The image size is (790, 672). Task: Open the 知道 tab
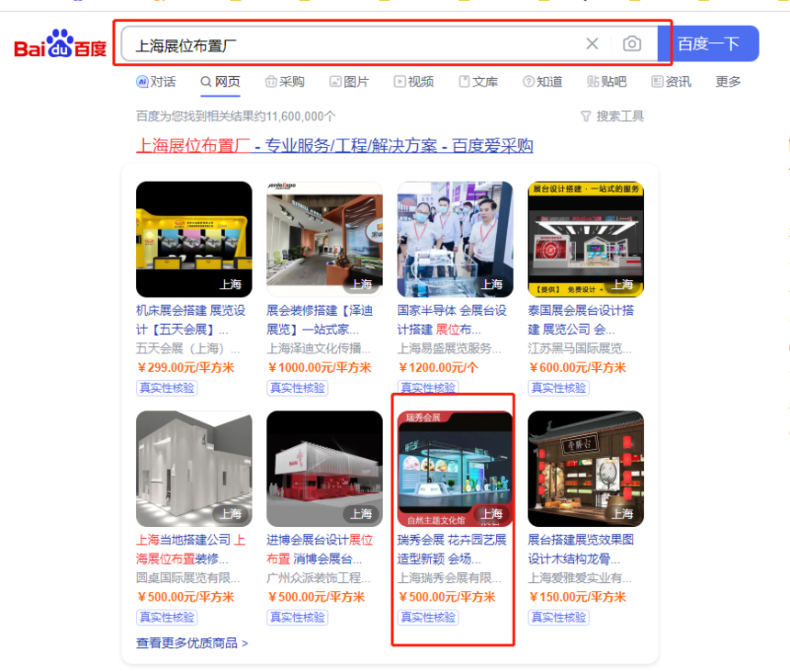point(543,82)
